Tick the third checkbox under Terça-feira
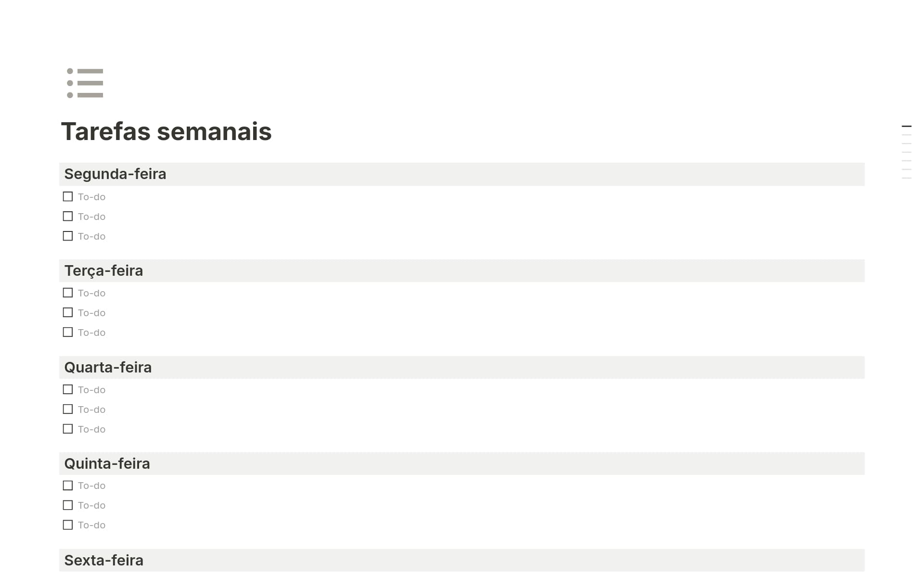 click(68, 333)
